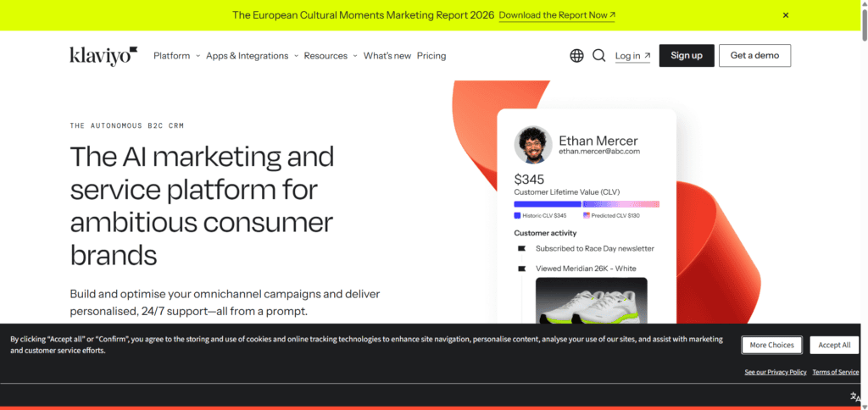Click More Choices in the cookie banner
This screenshot has width=868, height=410.
click(x=771, y=346)
